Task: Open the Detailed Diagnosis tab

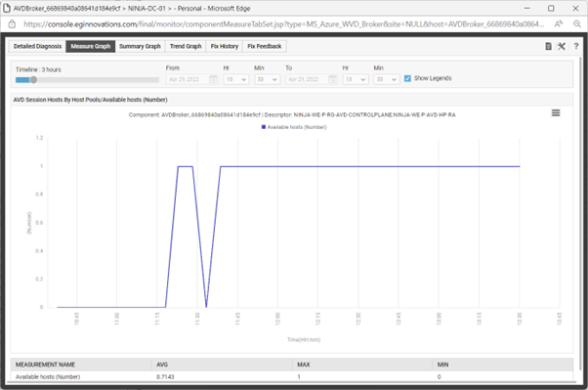Action: click(x=37, y=46)
